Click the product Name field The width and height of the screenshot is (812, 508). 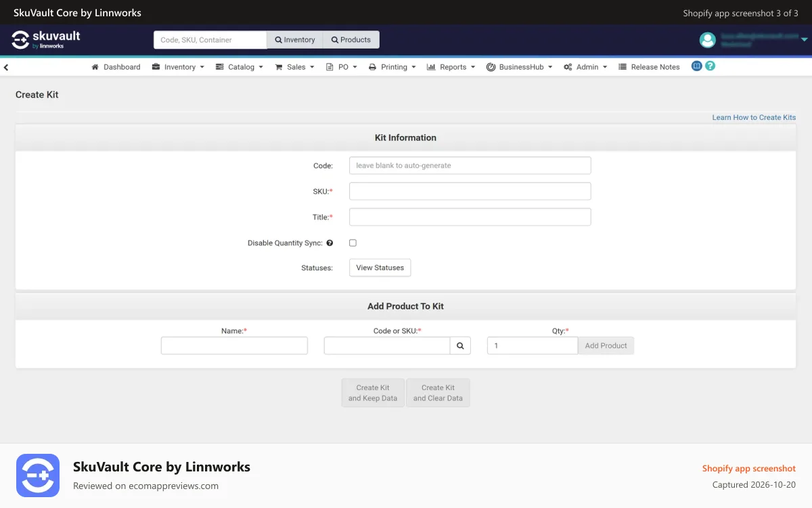click(234, 345)
